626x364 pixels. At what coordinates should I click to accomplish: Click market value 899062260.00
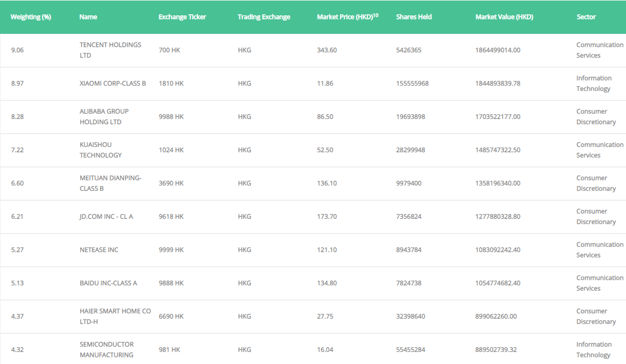click(496, 316)
